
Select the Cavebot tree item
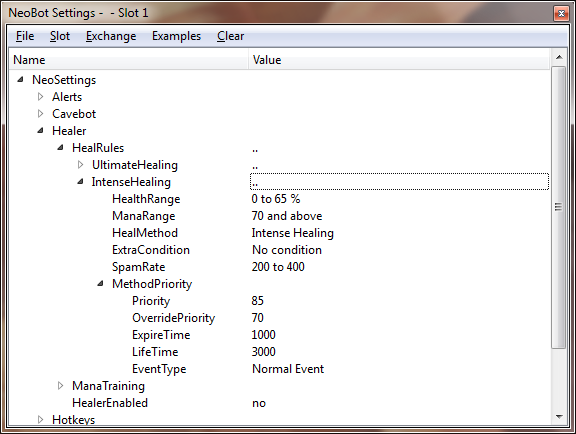[x=74, y=114]
